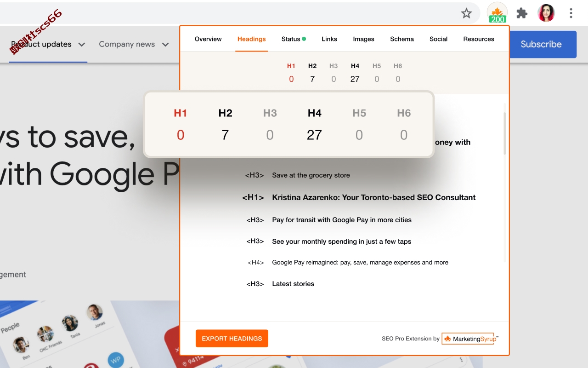Click the enlarged H2 count of 7

[x=225, y=135]
